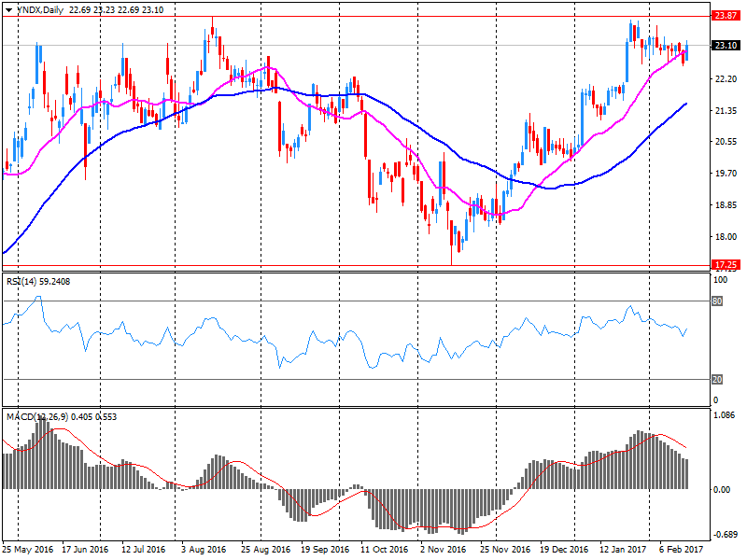Select the 17 Jun 2016 date label

(x=85, y=549)
